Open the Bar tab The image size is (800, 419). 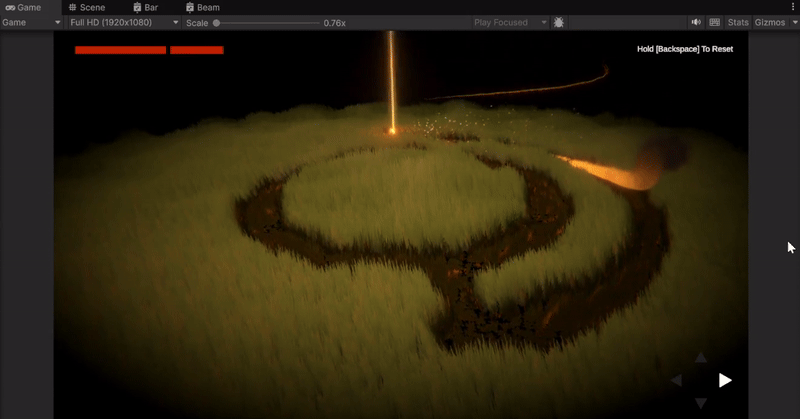pyautogui.click(x=145, y=7)
